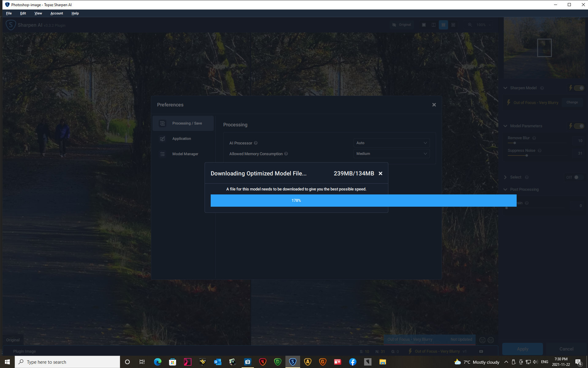Viewport: 588px width, 368px height.
Task: Select the Application preferences section
Action: 181,139
